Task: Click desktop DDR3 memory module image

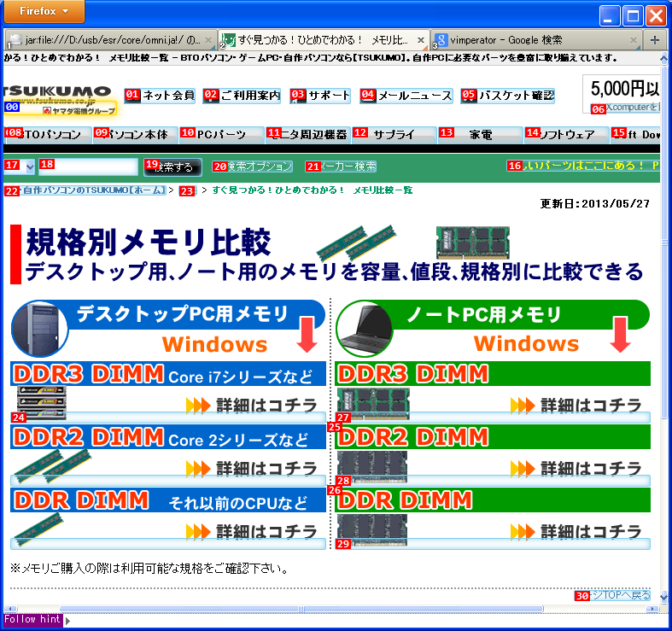Action: coord(41,402)
